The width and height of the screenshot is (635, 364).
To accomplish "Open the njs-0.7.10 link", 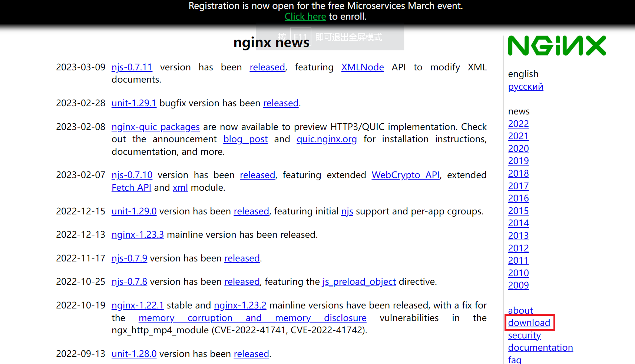I will pos(132,175).
